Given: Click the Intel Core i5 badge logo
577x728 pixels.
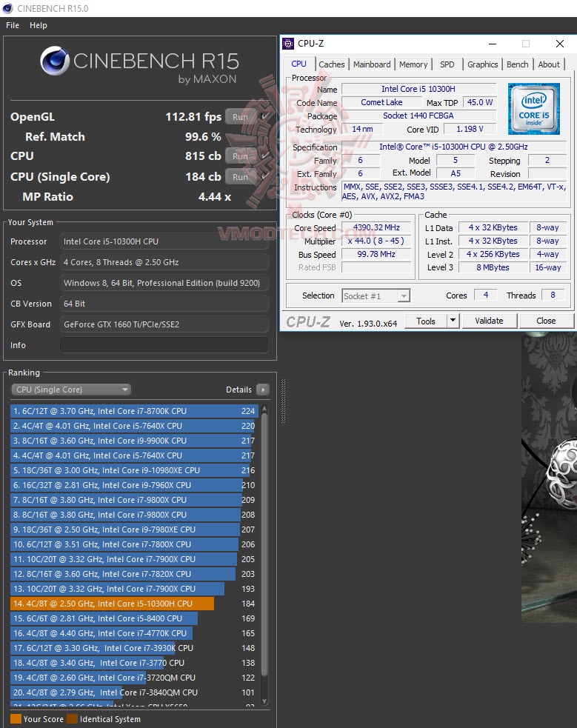Looking at the screenshot, I should click(534, 109).
